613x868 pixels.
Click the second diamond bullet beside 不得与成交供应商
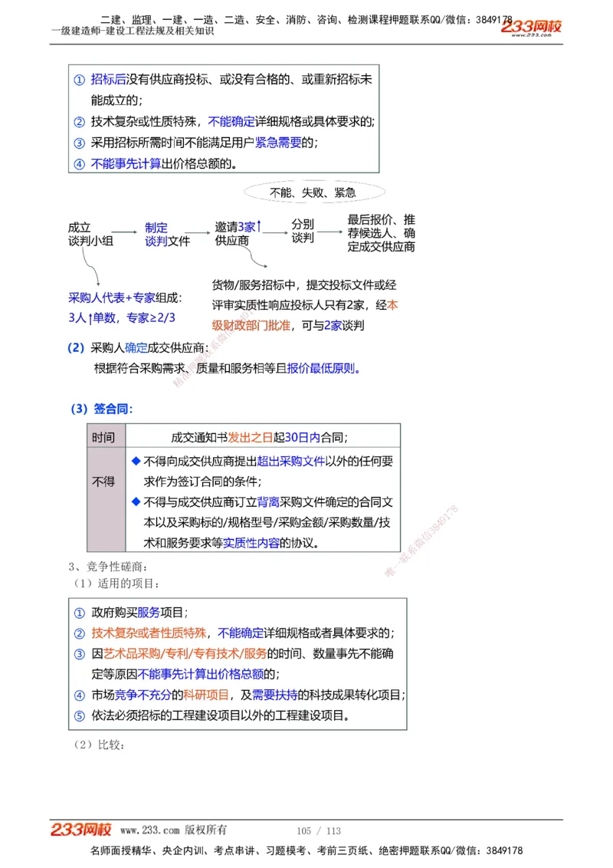pyautogui.click(x=136, y=502)
